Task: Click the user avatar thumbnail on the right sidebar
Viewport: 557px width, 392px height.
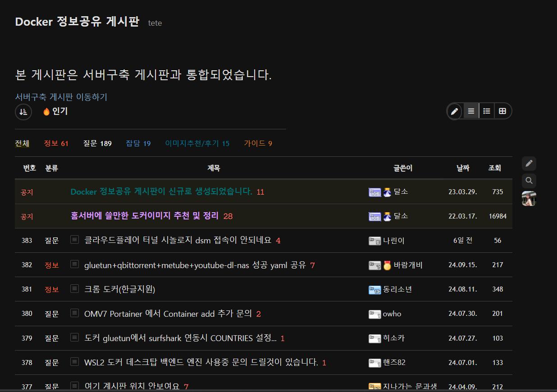Action: pyautogui.click(x=529, y=198)
